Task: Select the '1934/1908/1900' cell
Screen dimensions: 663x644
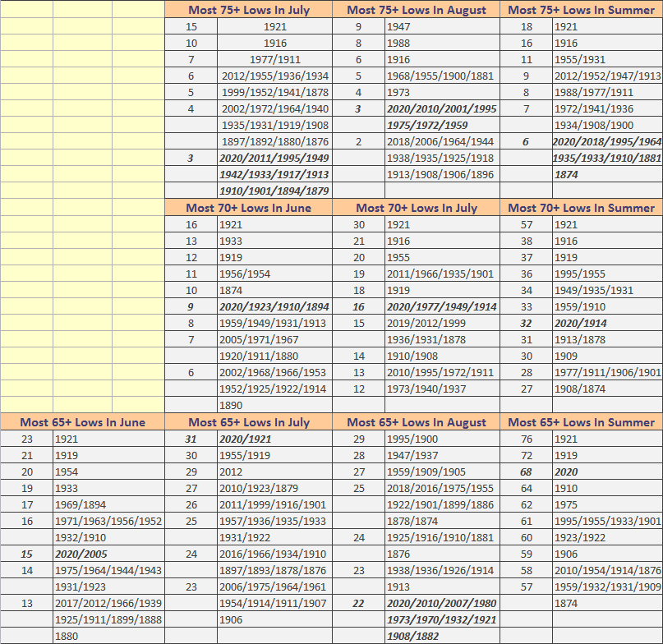Action: pos(608,126)
